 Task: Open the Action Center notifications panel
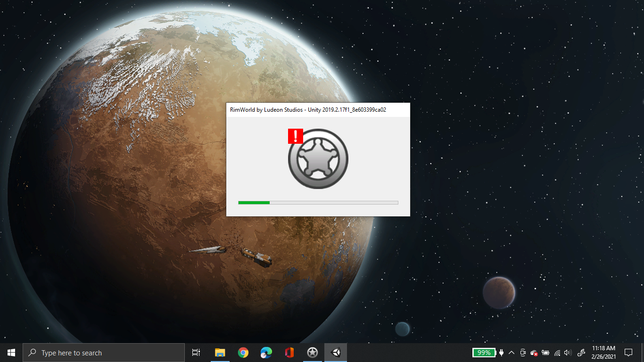[x=629, y=353]
